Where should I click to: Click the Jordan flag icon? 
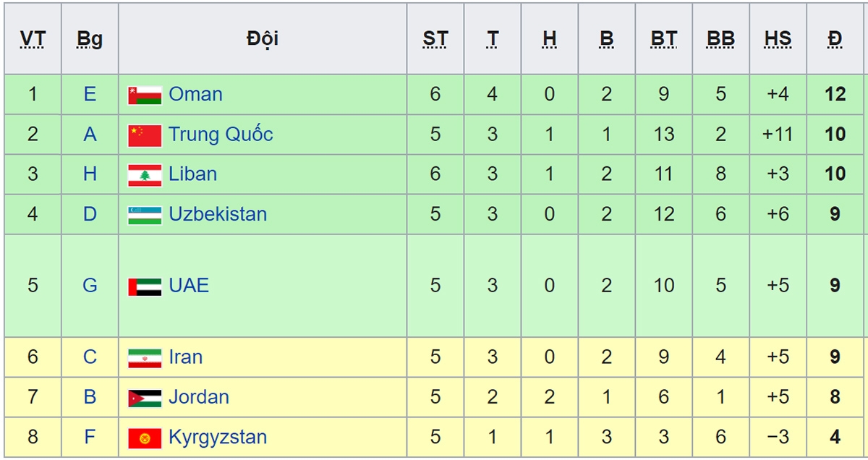coord(145,398)
